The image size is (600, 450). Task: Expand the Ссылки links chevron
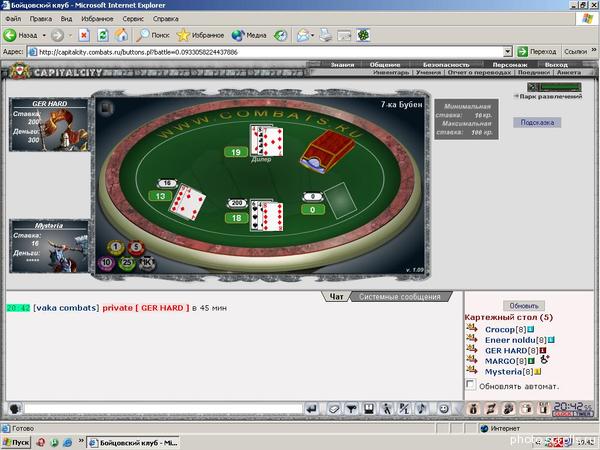593,50
